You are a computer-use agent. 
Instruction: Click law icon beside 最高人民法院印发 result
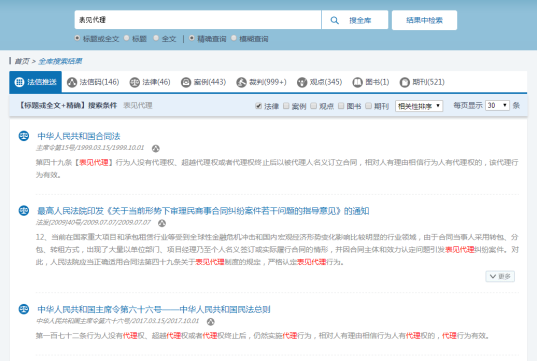(24, 210)
